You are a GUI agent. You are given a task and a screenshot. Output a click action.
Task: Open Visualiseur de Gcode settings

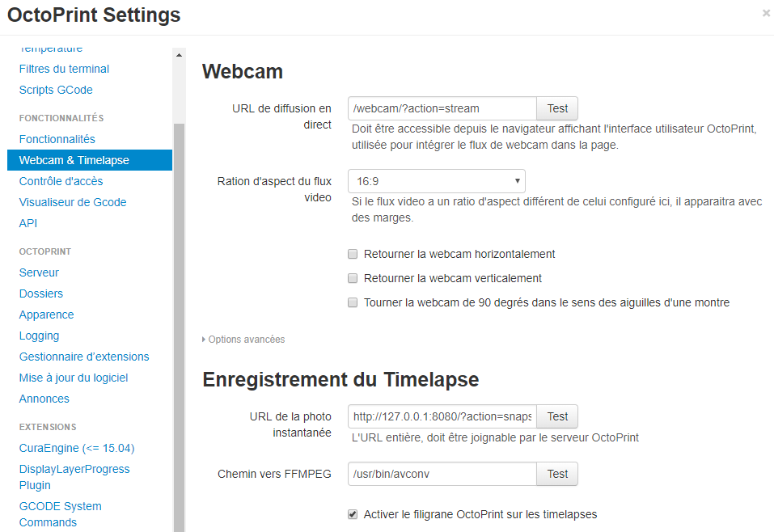73,202
